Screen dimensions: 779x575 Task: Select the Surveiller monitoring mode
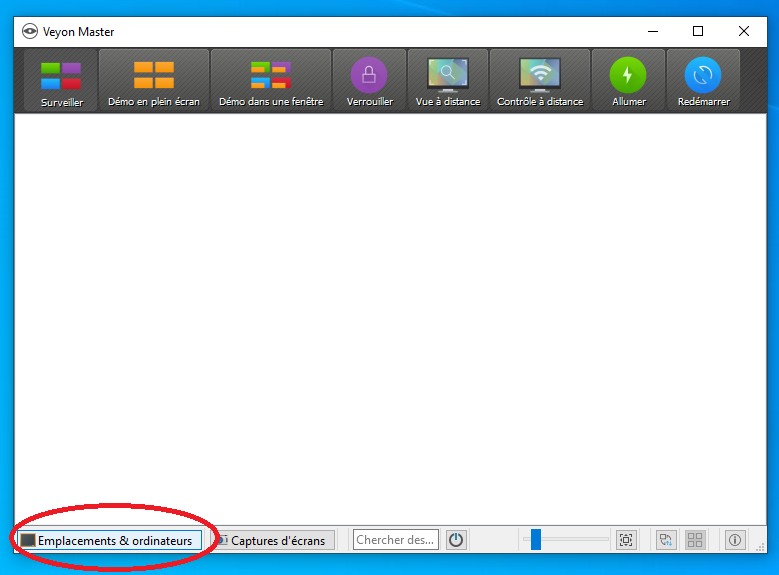[x=61, y=82]
